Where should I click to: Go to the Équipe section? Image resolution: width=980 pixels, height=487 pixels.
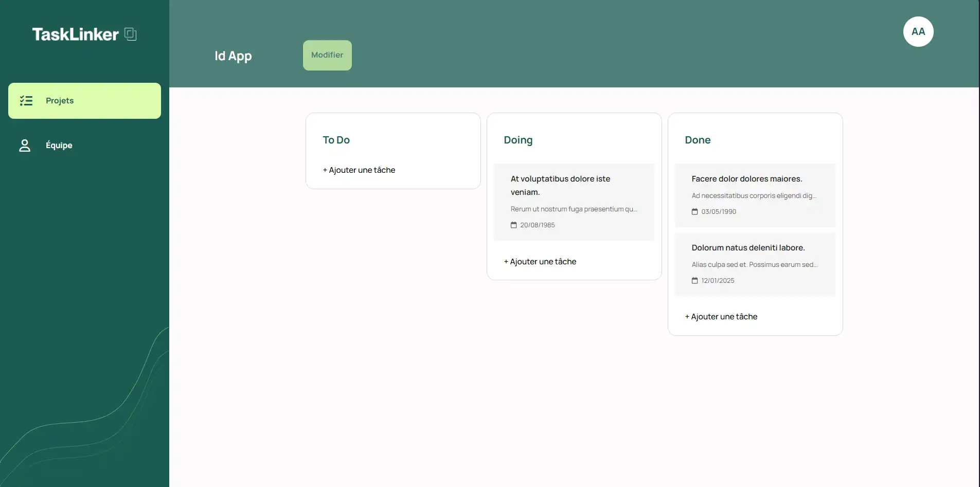[59, 146]
